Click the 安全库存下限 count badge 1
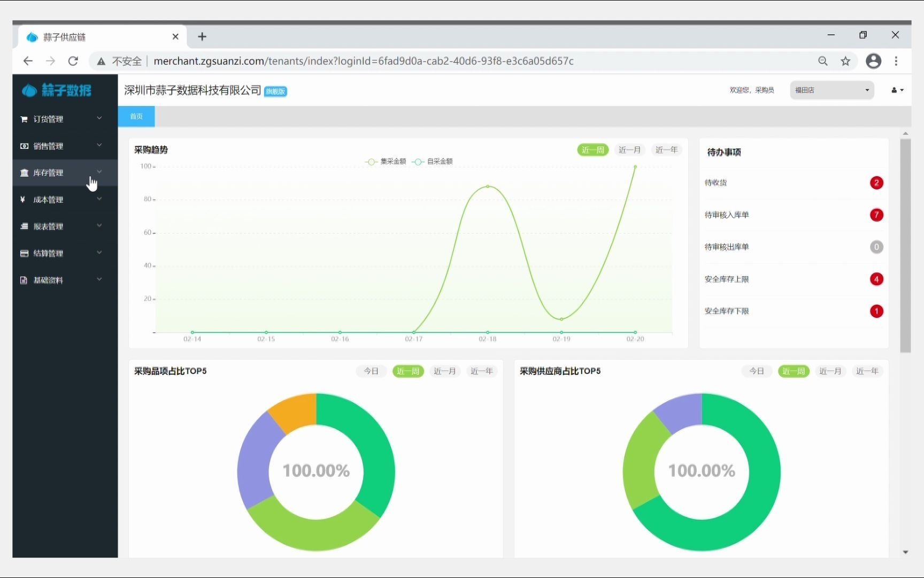 (x=876, y=311)
